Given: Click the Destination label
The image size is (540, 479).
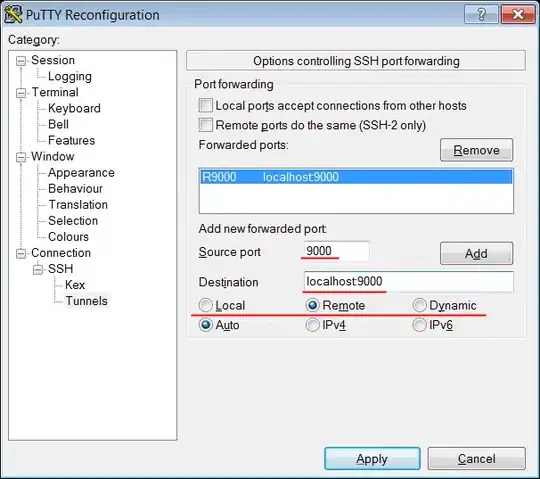Looking at the screenshot, I should (228, 282).
